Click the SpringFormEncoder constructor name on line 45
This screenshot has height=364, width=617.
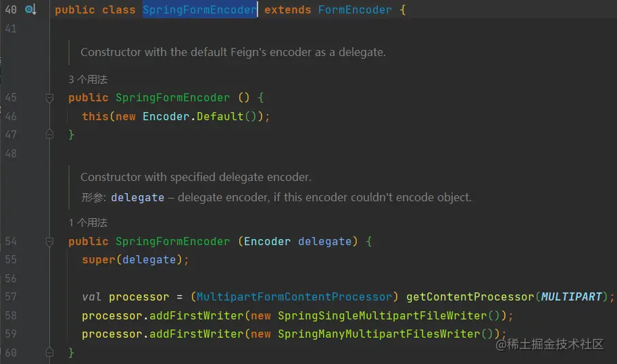[172, 97]
